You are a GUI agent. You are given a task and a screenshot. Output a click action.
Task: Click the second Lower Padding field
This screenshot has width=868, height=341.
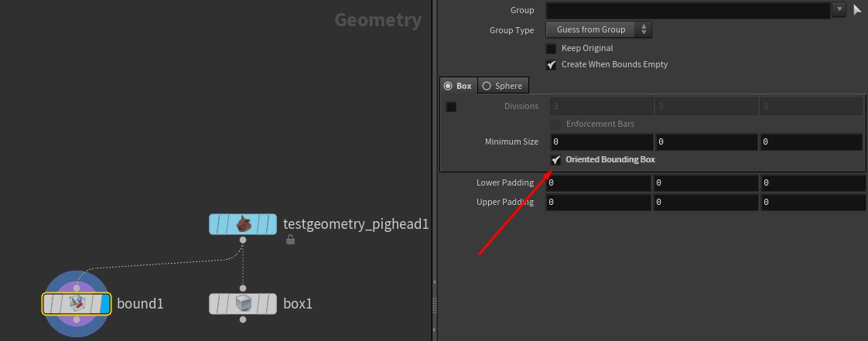(705, 183)
